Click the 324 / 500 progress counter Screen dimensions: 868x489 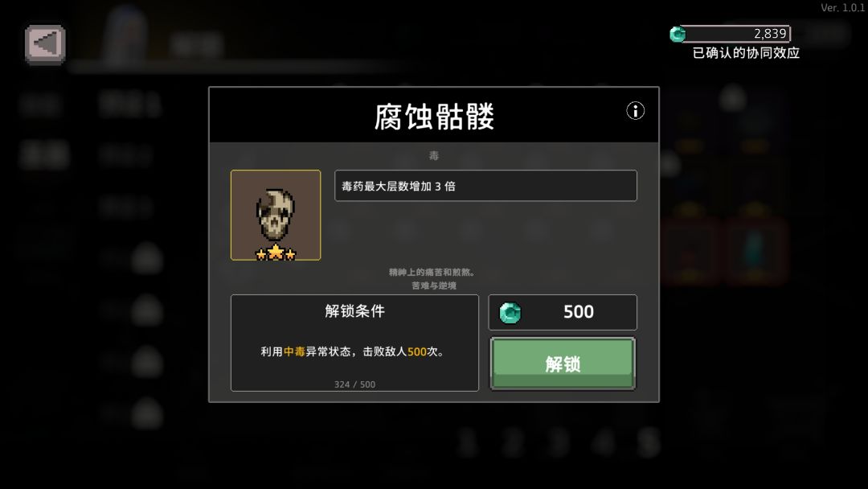coord(355,384)
